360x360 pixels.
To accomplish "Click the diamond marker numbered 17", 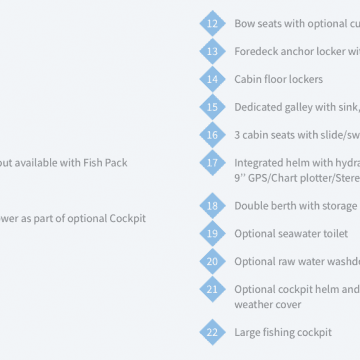I will pyautogui.click(x=212, y=163).
